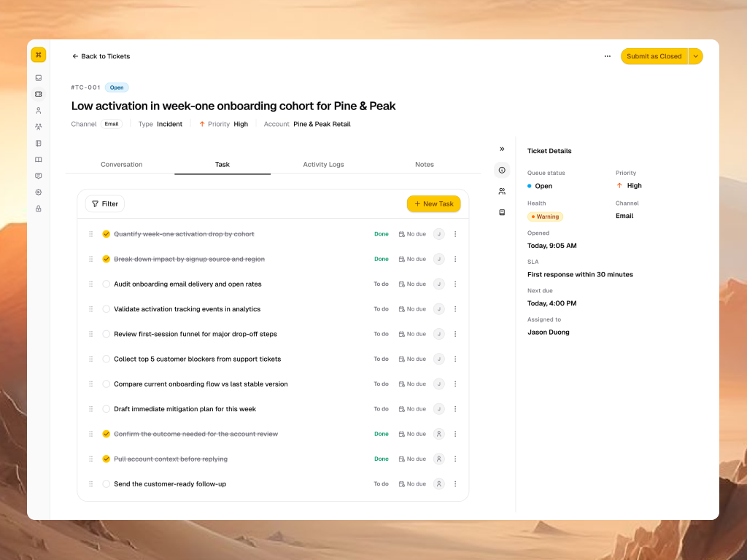
Task: Open Filter options for tasks
Action: [x=105, y=204]
